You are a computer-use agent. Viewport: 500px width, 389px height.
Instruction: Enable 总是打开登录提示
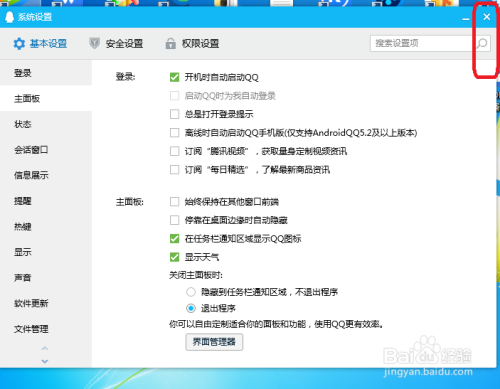coord(174,114)
